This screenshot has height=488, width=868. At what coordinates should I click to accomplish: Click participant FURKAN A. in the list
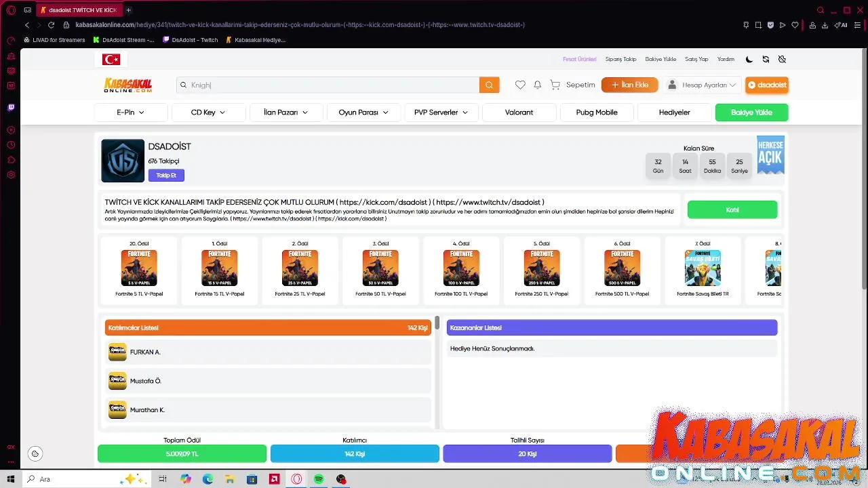tap(268, 352)
